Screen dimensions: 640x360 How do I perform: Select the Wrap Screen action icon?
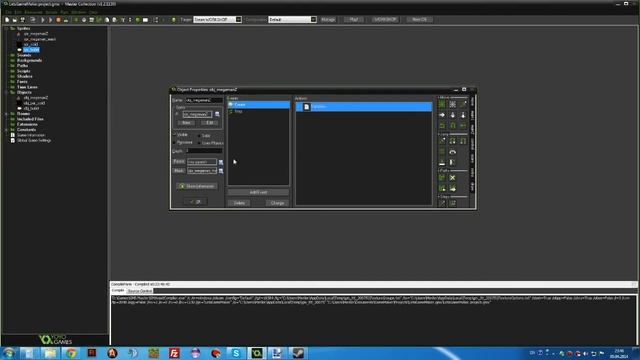coord(453,152)
